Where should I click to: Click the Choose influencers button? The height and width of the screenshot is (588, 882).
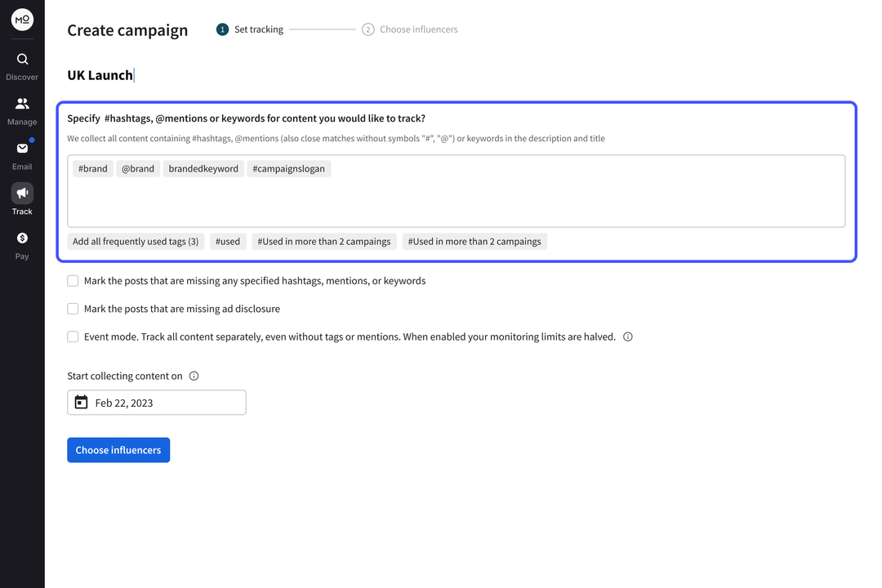[x=118, y=449]
